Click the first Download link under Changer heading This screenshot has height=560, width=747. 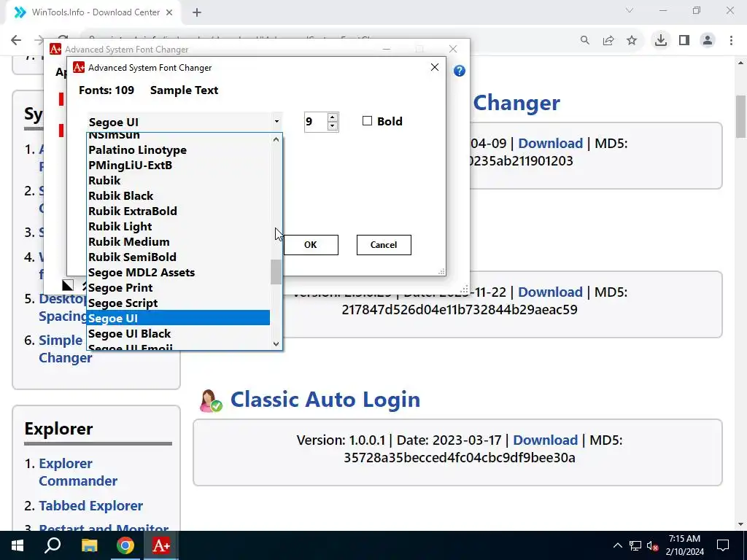coord(550,144)
